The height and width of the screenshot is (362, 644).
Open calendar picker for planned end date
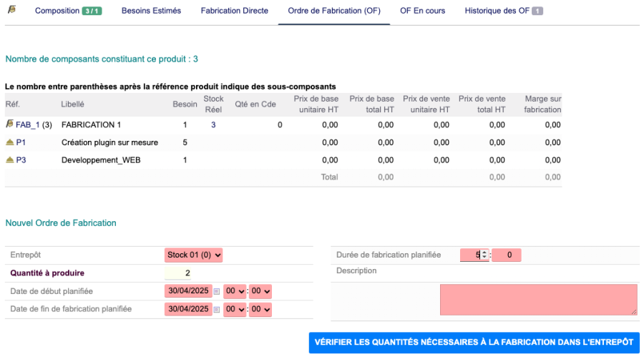point(217,310)
